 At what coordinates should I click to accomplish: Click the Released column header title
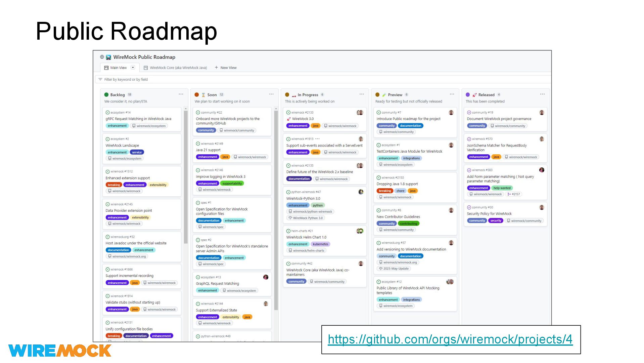[x=486, y=95]
